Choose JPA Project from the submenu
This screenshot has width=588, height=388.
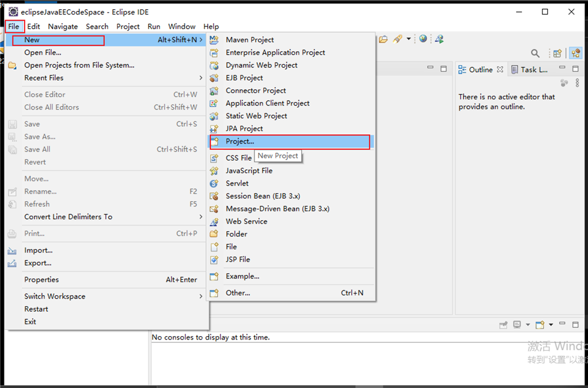pyautogui.click(x=291, y=129)
